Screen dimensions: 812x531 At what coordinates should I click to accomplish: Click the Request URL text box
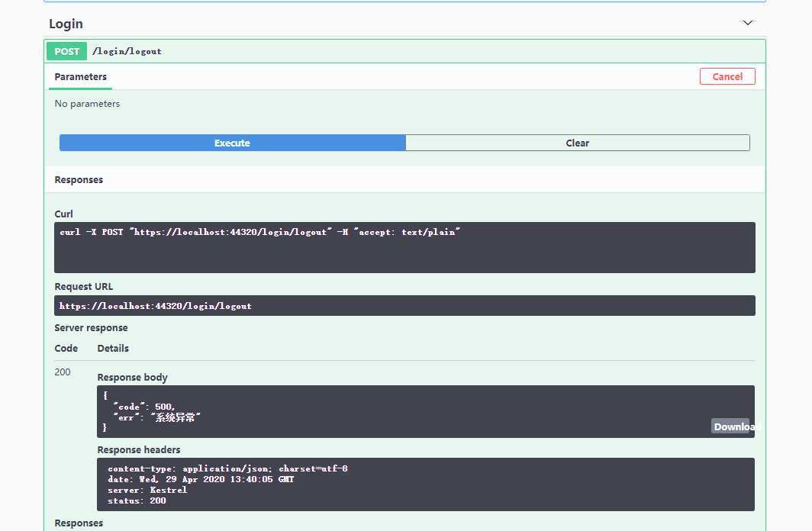point(404,306)
